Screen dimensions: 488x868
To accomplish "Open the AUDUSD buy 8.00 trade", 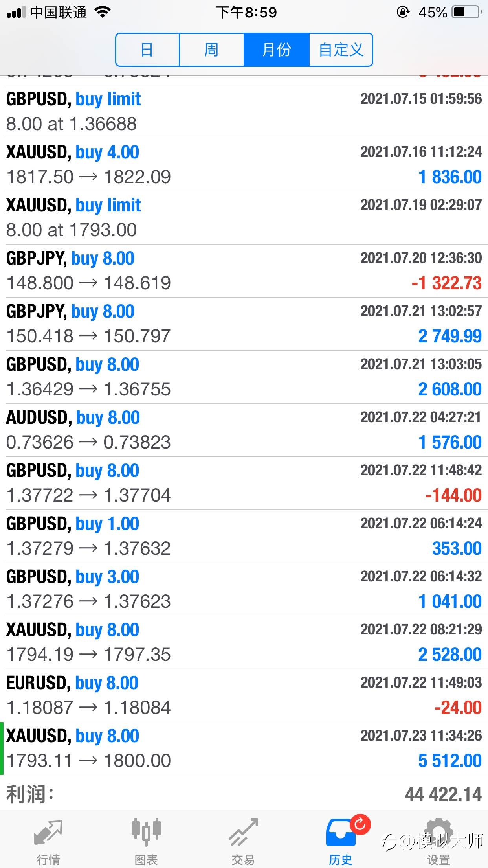I will [244, 430].
